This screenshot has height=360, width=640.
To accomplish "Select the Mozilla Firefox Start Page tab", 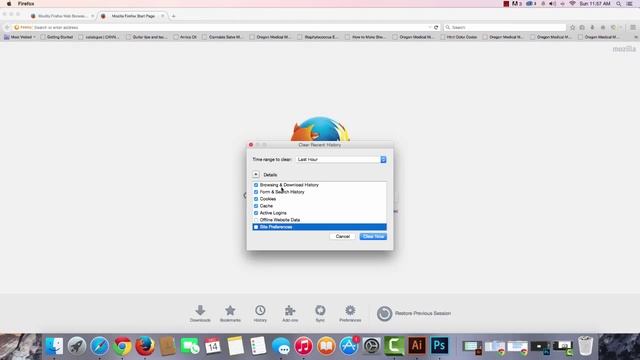I will tap(133, 16).
